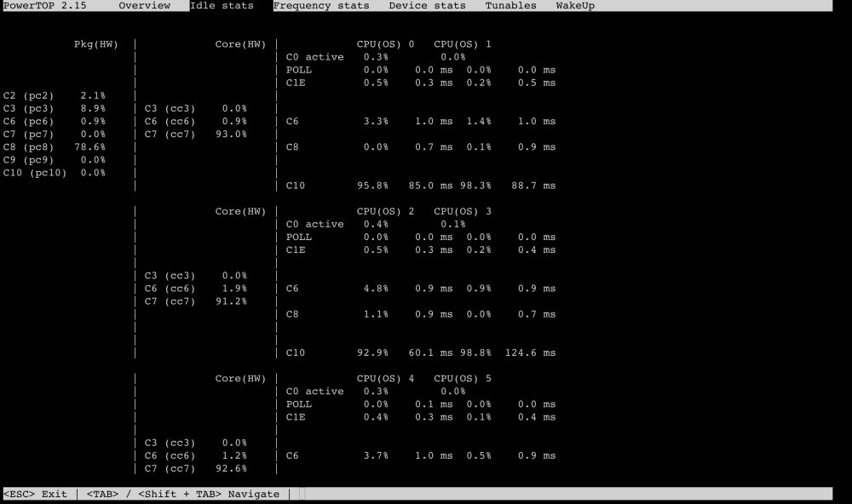Viewport: 852px width, 504px height.
Task: Select the C8 (pc8) package row
Action: click(55, 147)
